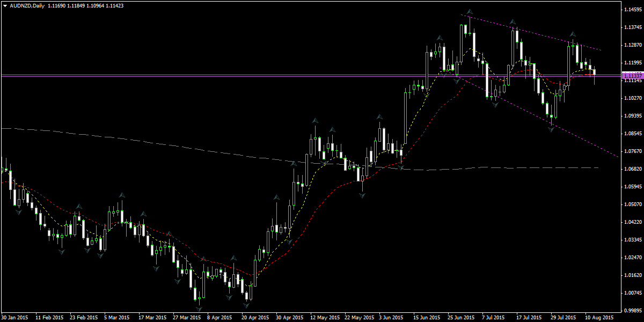
Task: Click the 30 Jan 2015 date label
Action: (x=14, y=318)
